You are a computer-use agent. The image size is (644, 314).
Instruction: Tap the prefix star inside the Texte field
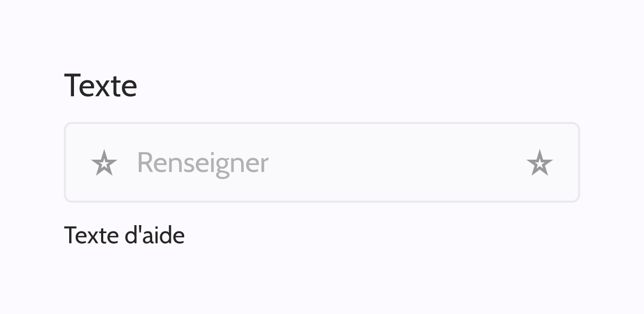click(x=104, y=163)
